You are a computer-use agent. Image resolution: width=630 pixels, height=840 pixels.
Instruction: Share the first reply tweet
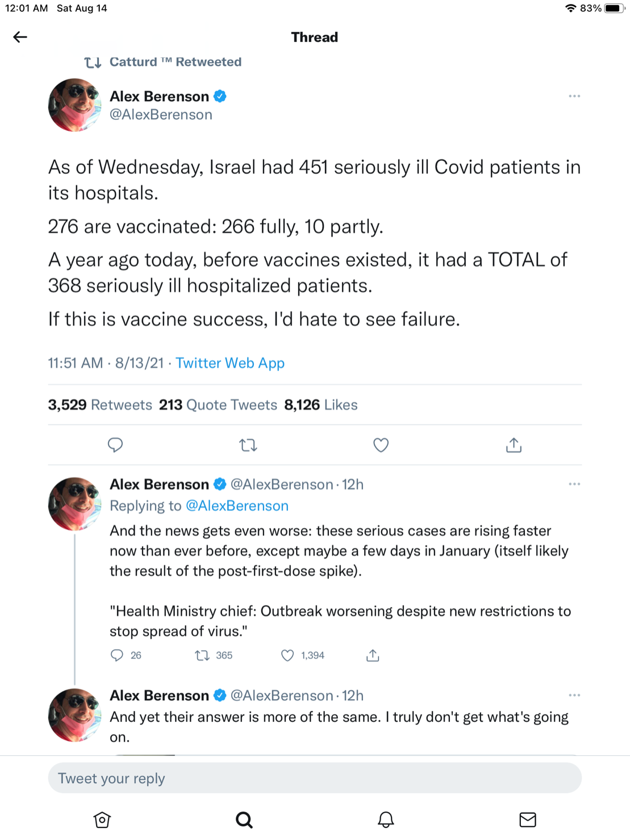(373, 655)
